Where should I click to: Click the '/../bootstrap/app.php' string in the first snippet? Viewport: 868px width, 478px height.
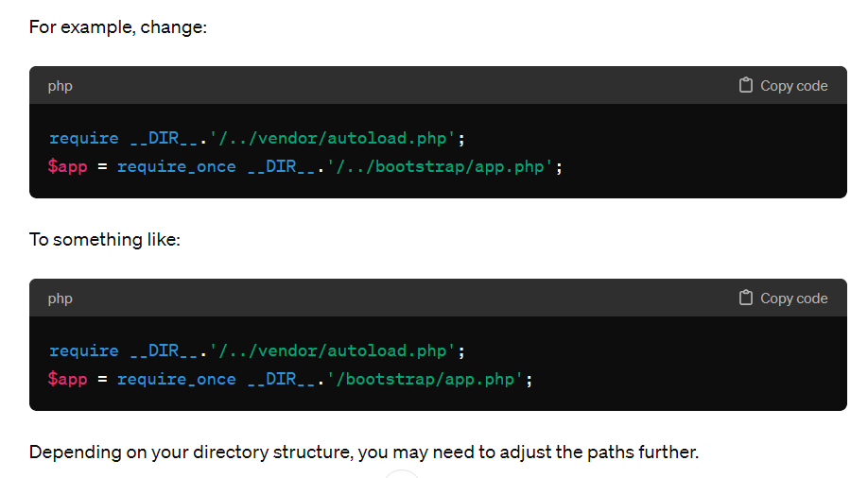coord(440,166)
